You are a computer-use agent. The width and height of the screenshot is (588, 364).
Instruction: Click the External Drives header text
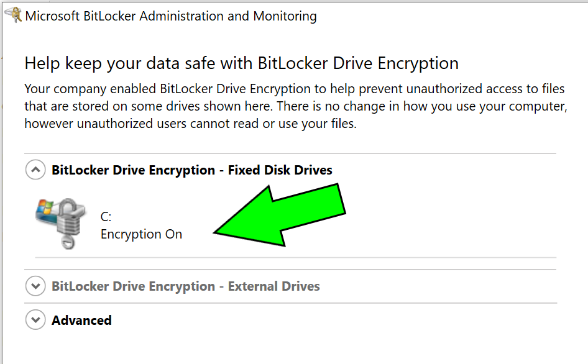coord(186,286)
